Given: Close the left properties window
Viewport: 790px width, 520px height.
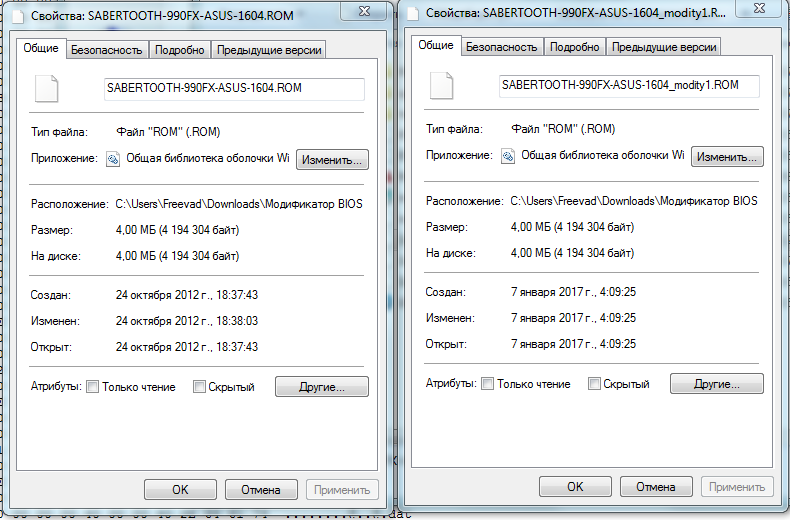Looking at the screenshot, I should point(365,11).
